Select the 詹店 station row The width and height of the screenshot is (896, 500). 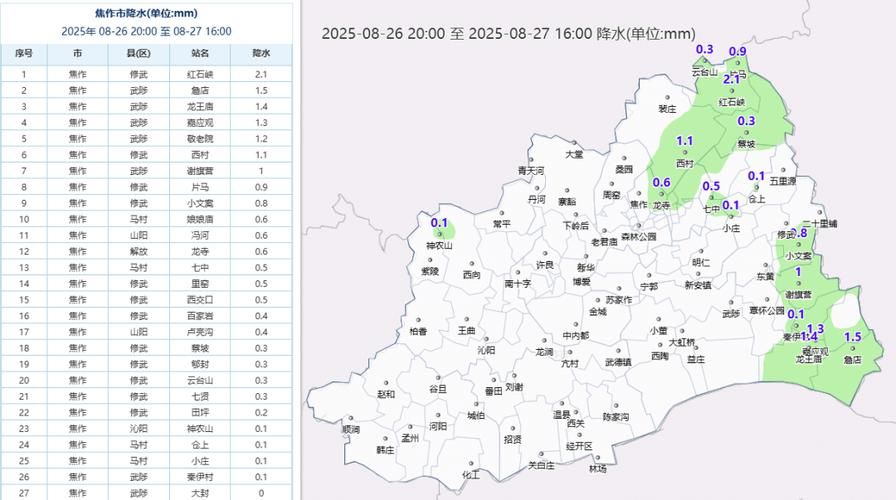click(146, 90)
